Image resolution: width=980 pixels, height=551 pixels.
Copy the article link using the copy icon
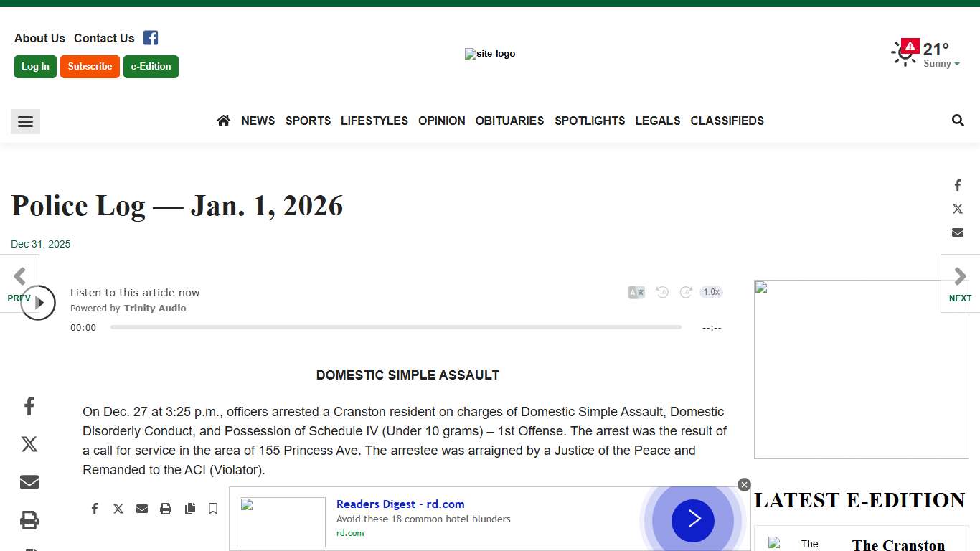coord(190,508)
